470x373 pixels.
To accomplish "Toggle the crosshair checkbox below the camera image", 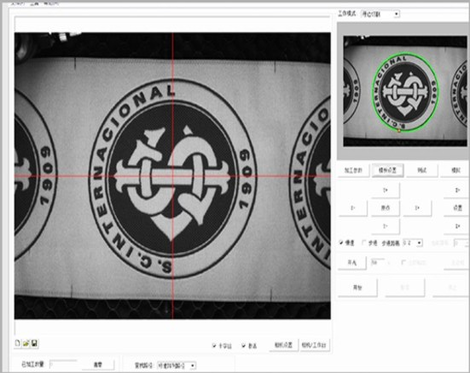I will [x=214, y=346].
